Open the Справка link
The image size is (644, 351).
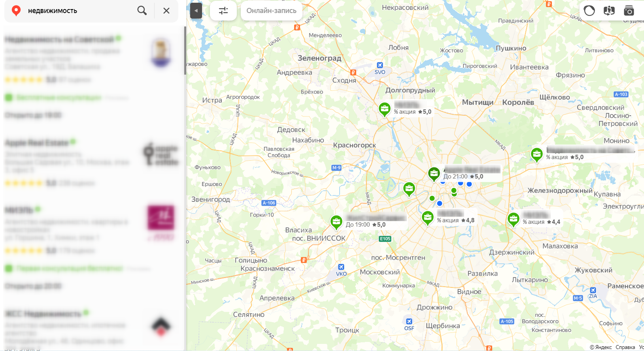tap(625, 347)
